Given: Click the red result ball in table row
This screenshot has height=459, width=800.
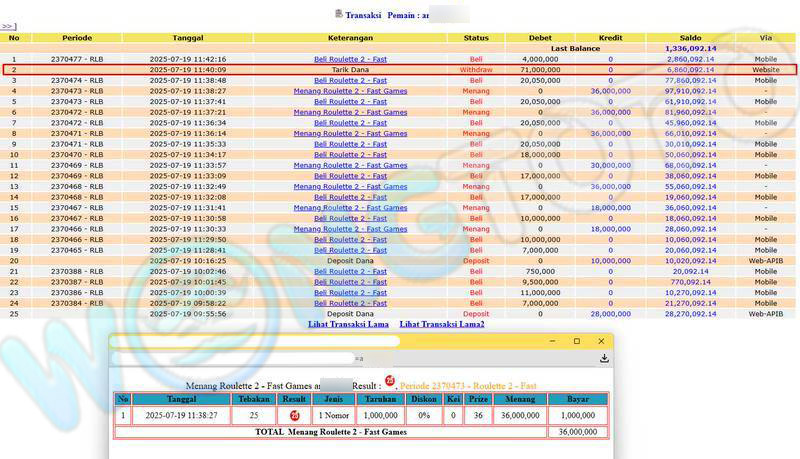Looking at the screenshot, I should pyautogui.click(x=295, y=414).
